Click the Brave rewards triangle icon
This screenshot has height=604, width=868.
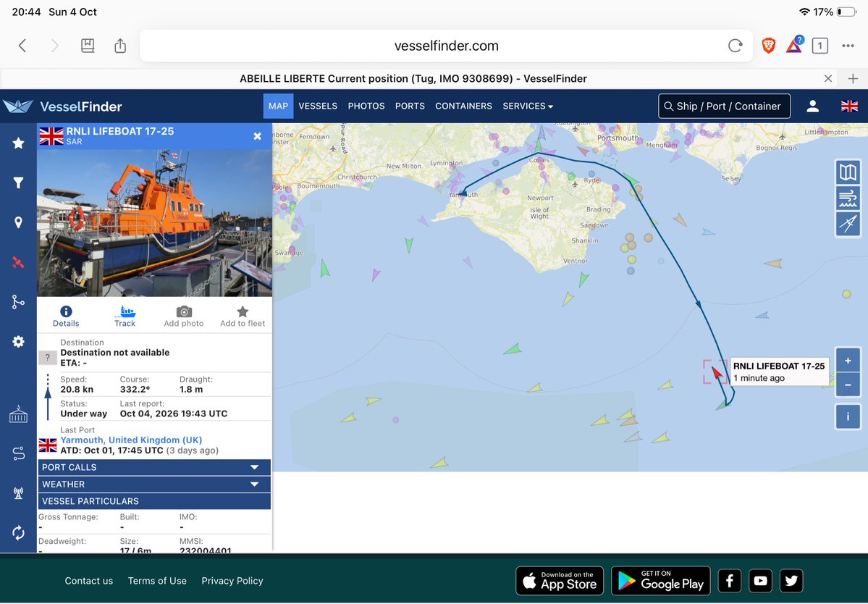coord(794,45)
